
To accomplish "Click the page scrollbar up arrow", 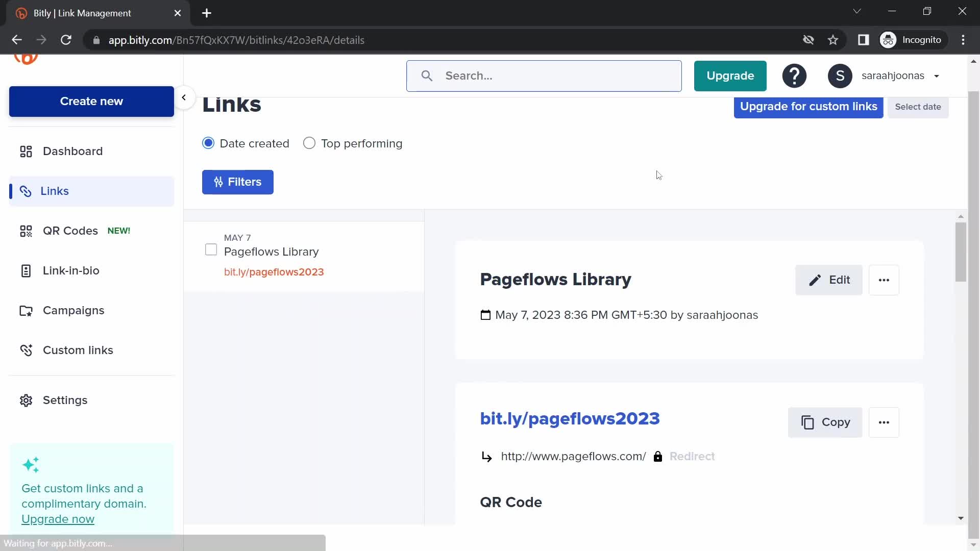I will pos(973,61).
